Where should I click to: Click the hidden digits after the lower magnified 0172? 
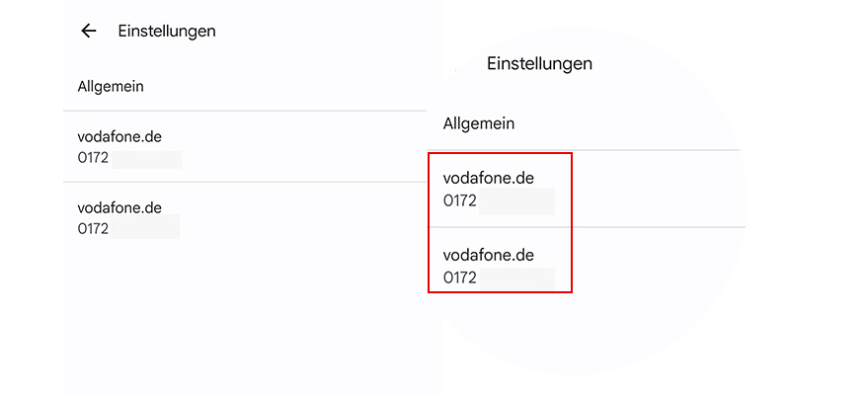(516, 278)
